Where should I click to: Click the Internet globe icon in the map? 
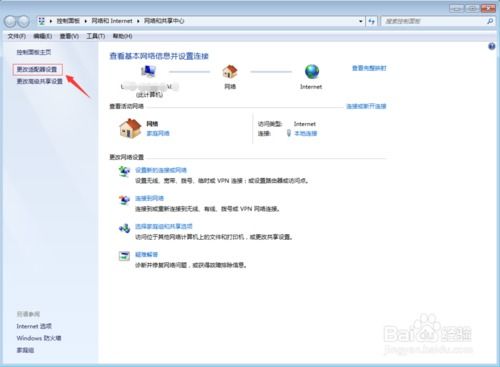tap(312, 71)
